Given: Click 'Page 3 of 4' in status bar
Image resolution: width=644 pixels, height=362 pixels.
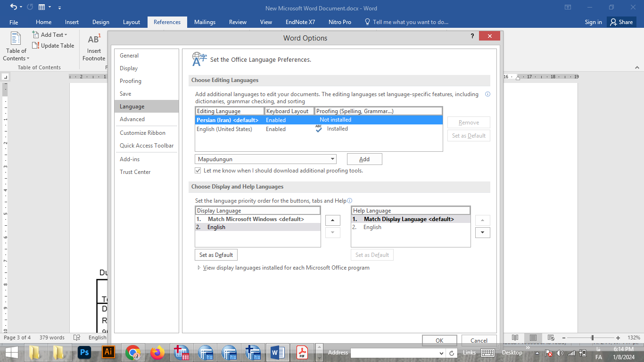Looking at the screenshot, I should point(17,337).
